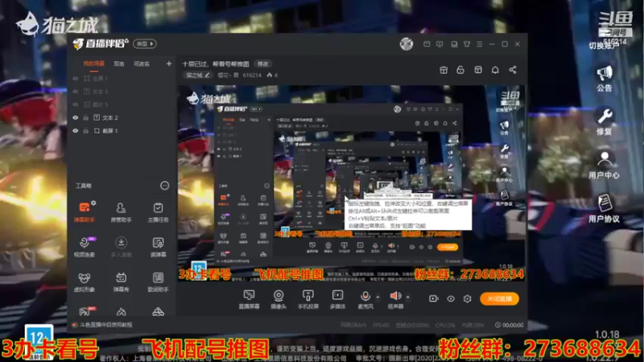Select the 截屏 1 layer row

click(x=122, y=131)
